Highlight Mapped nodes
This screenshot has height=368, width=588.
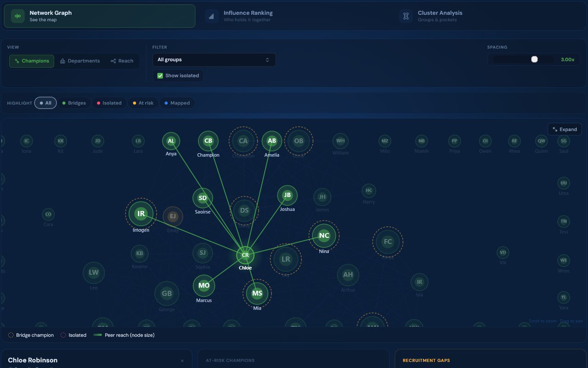pos(177,103)
